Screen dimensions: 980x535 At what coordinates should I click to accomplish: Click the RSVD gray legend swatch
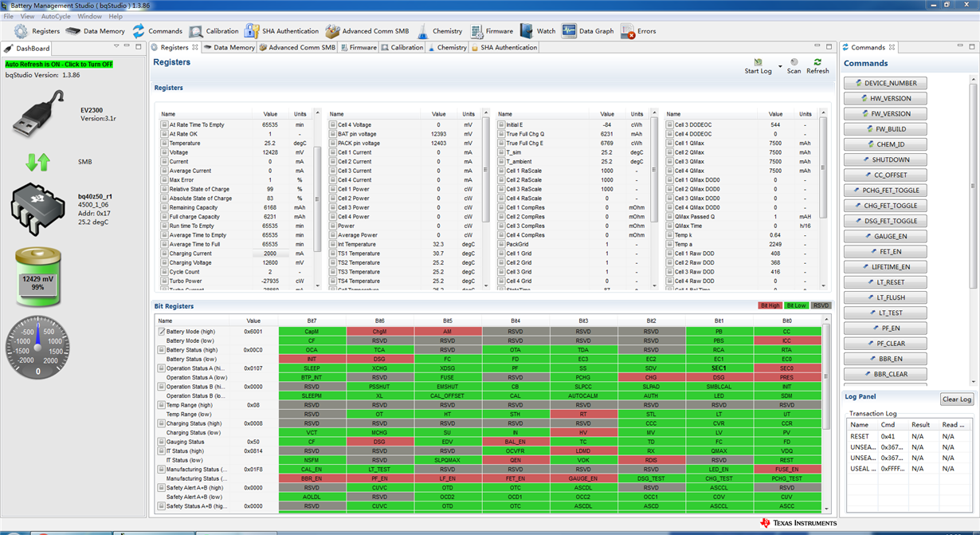[821, 305]
